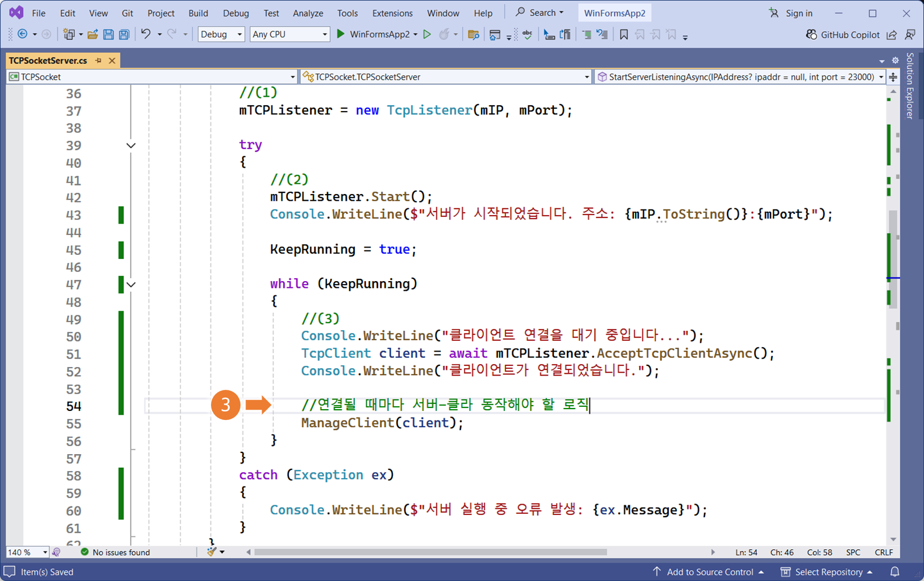Pin the TCPSocketServer.cs tab
The image size is (924, 581).
point(98,60)
